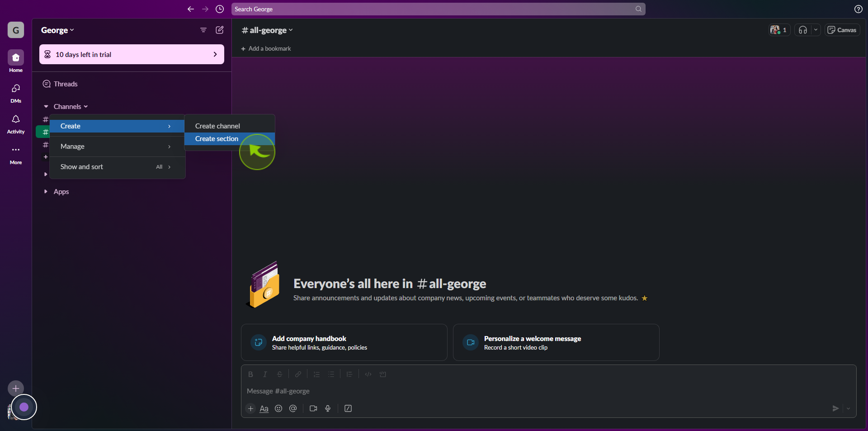Open Add company handbook card
The image size is (868, 431).
(x=344, y=342)
